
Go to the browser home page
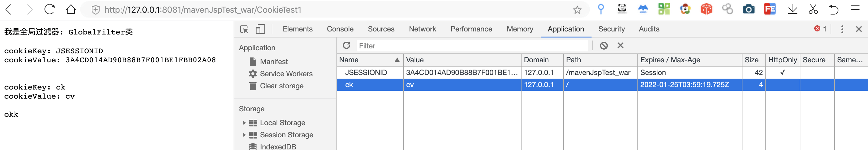coord(71,9)
